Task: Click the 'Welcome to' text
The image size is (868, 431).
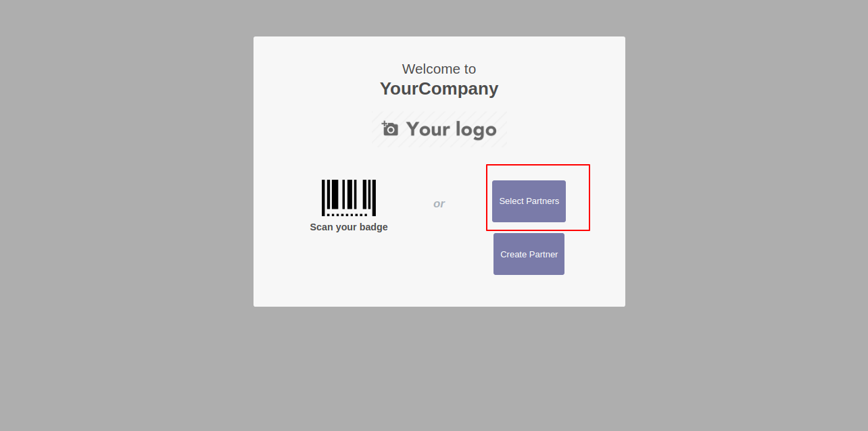Action: tap(439, 69)
